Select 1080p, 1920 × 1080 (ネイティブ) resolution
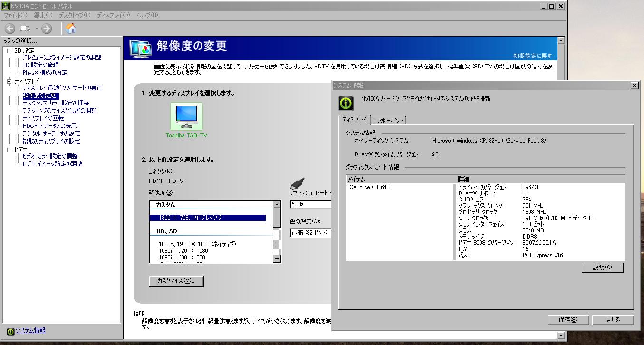The width and height of the screenshot is (644, 345). click(197, 244)
